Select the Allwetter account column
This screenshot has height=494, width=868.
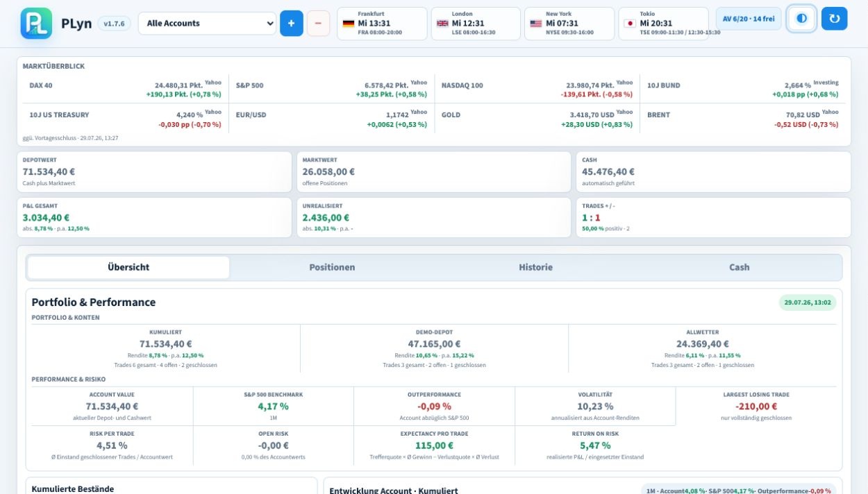(702, 348)
